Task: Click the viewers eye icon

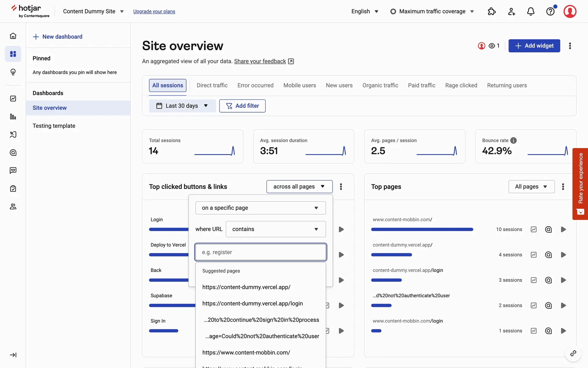Action: [492, 46]
